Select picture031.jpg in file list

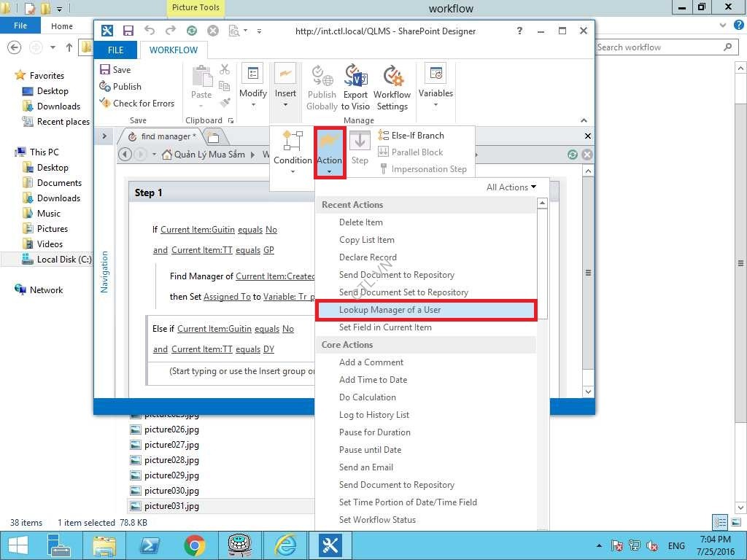coord(171,506)
